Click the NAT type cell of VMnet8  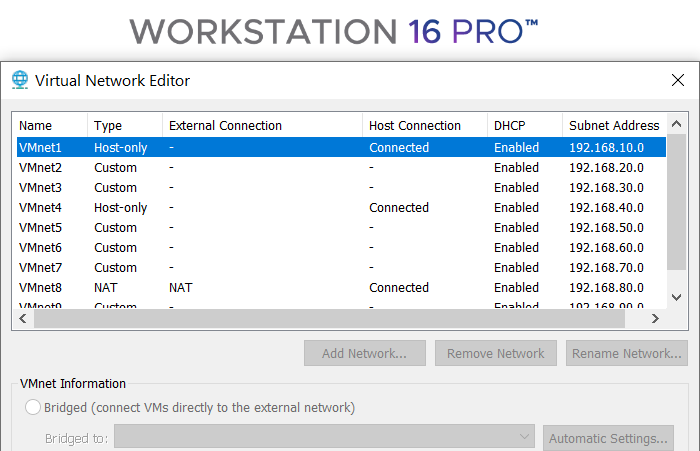[105, 288]
